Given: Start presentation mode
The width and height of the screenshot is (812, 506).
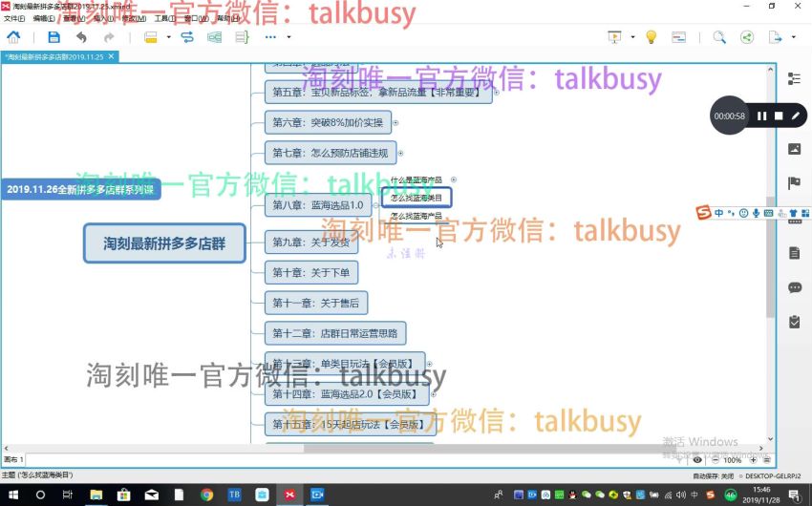Looking at the screenshot, I should pos(614,37).
